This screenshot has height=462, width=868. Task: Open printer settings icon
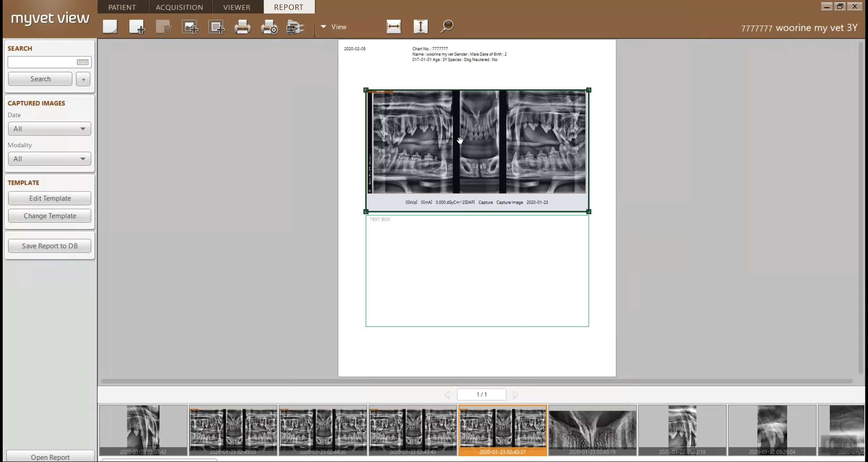tap(269, 27)
